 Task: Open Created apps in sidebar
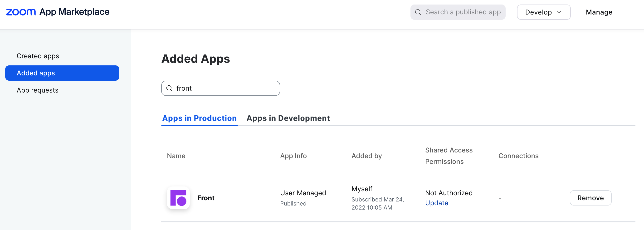click(38, 56)
